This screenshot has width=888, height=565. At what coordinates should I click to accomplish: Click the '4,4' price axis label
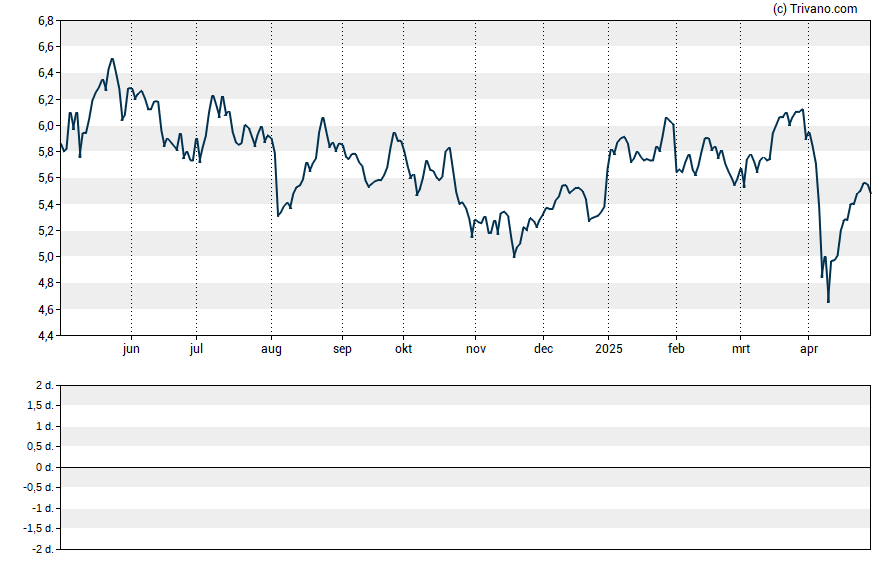pyautogui.click(x=46, y=336)
